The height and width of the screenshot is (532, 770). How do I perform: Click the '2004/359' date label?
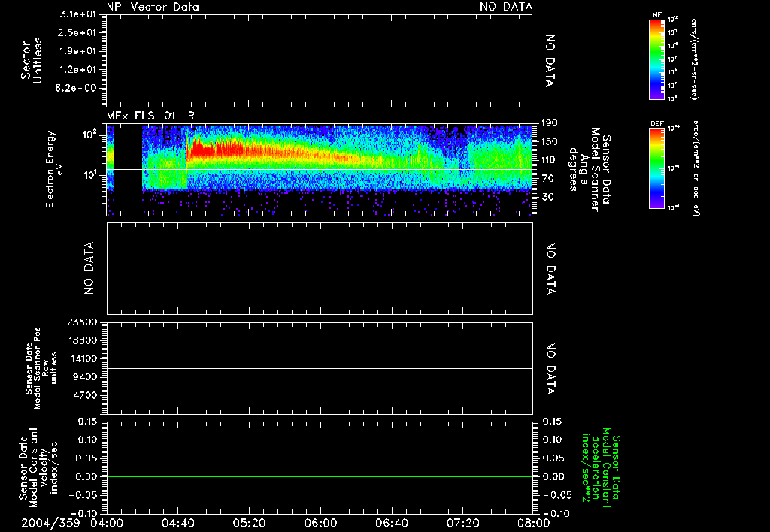[x=50, y=523]
